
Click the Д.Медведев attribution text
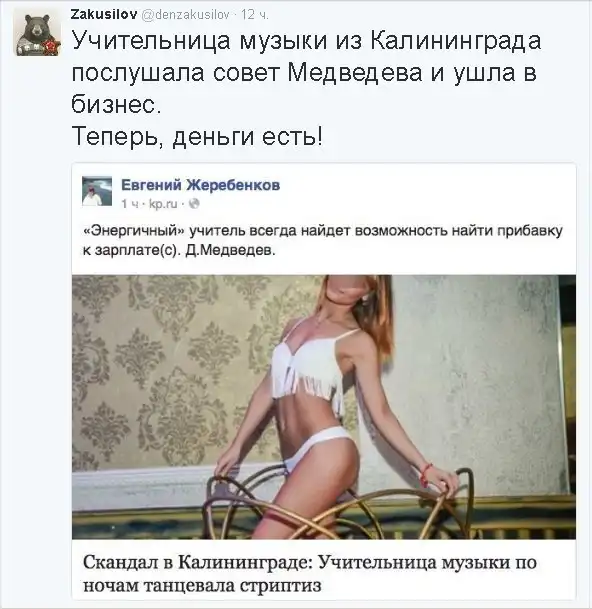(x=230, y=251)
